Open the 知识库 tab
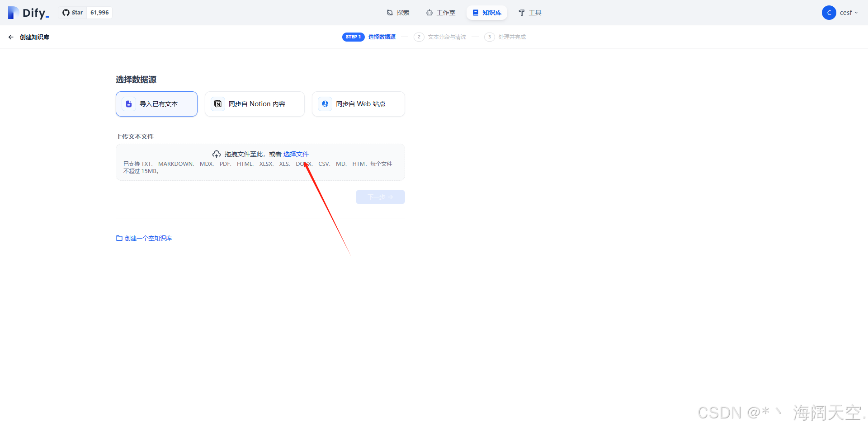 coord(487,13)
